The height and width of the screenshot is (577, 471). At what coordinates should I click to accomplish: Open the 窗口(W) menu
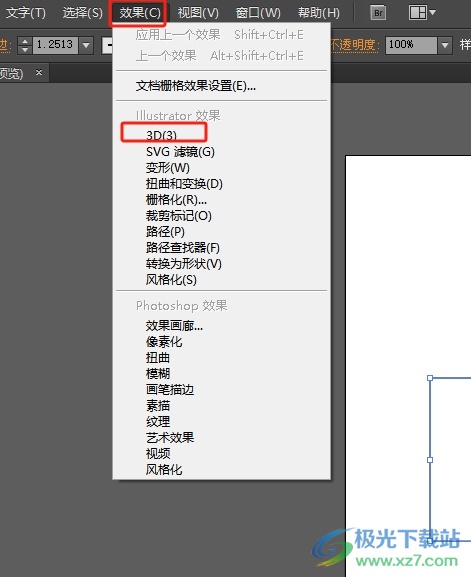click(258, 13)
